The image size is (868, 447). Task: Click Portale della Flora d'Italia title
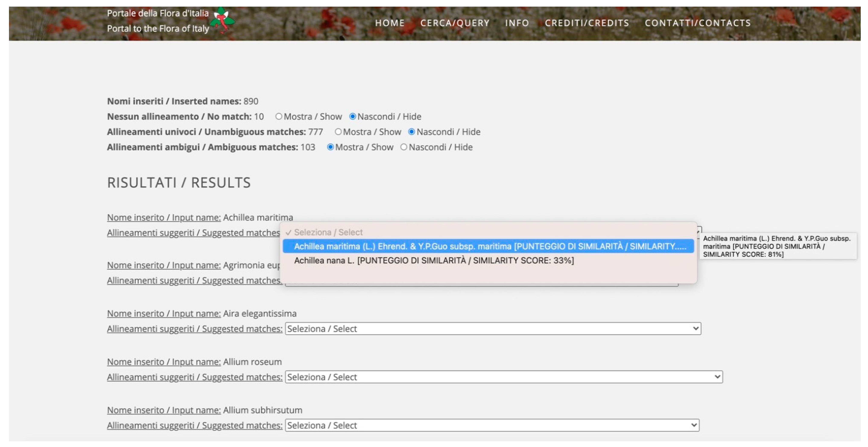click(157, 13)
